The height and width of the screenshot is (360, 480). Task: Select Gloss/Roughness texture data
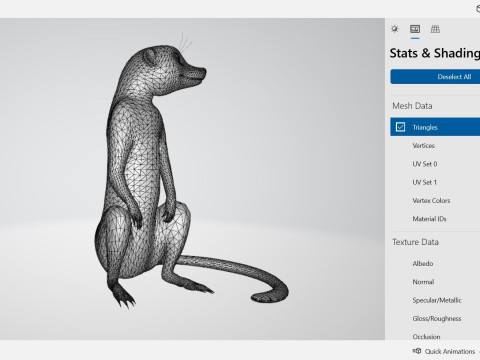click(437, 319)
